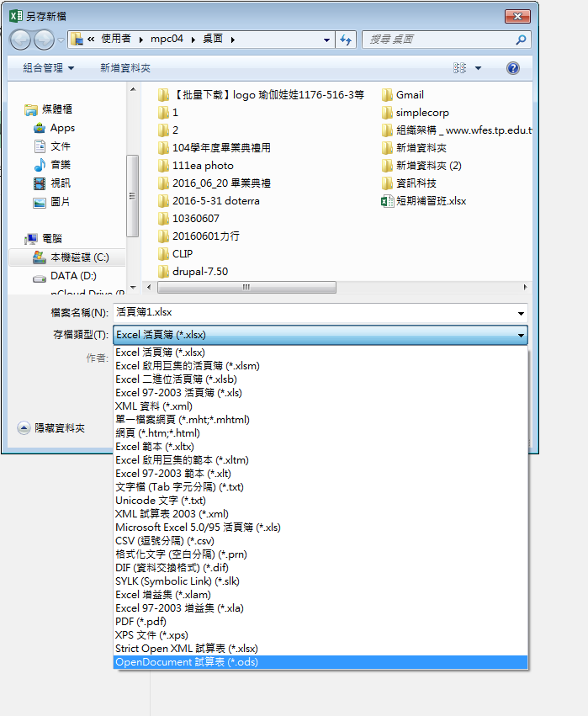The width and height of the screenshot is (588, 716).
Task: Open the CLIP folder
Action: click(x=175, y=254)
